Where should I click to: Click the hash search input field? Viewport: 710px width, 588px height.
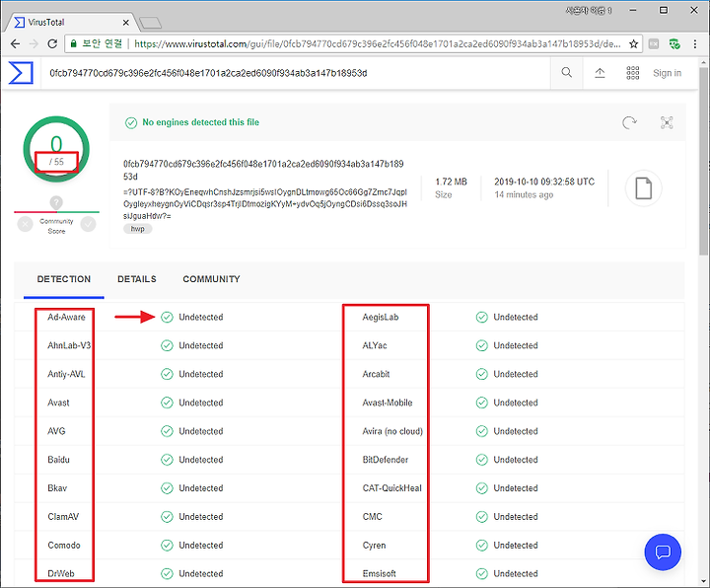(297, 73)
